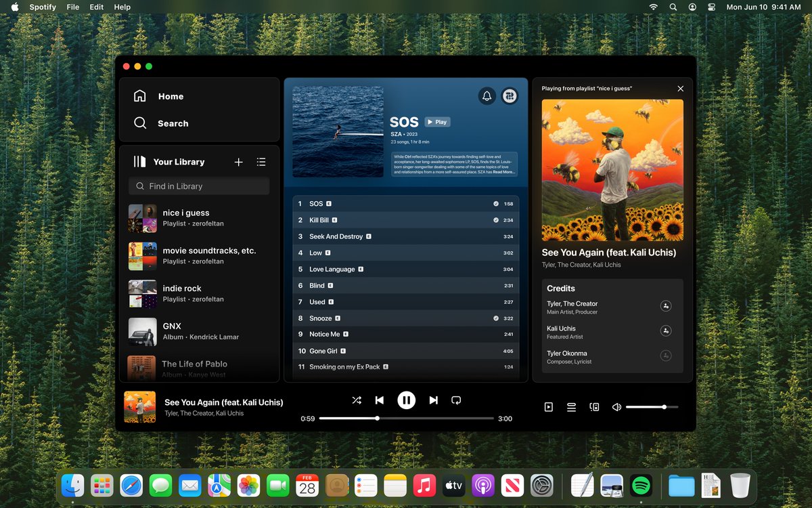Adjust the volume slider
Viewport: 812px width, 508px height.
(652, 407)
